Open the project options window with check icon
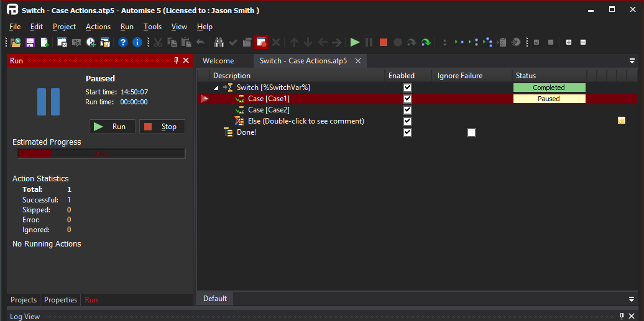Viewport: 644px width, 321px height. click(62, 42)
